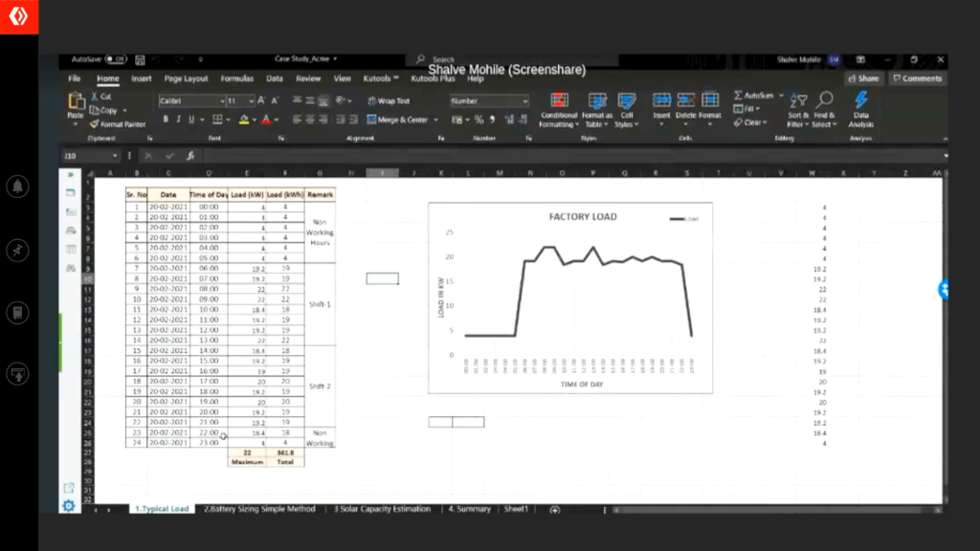Open the Number format dropdown
Screen dimensions: 980x551
(x=525, y=100)
